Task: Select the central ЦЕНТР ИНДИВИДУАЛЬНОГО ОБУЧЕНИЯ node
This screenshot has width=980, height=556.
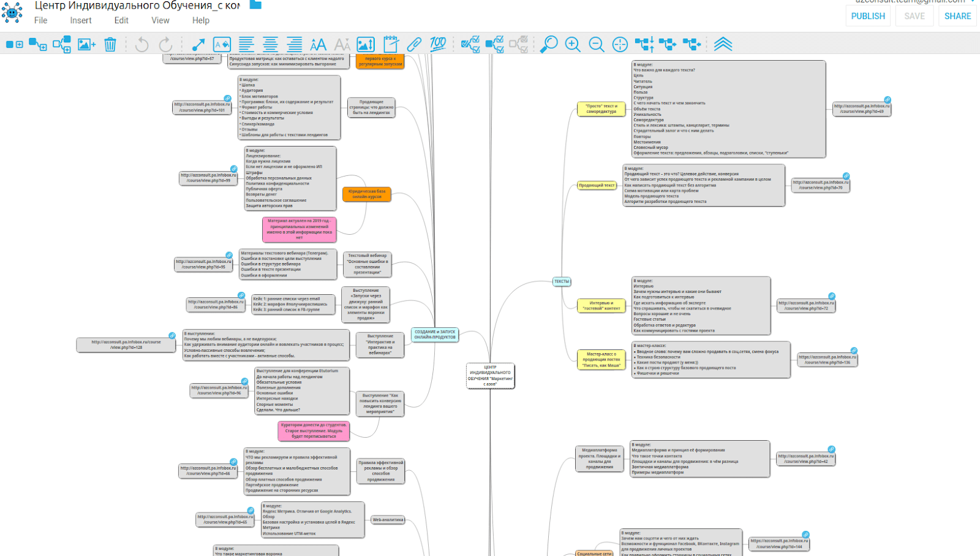Action: click(490, 376)
